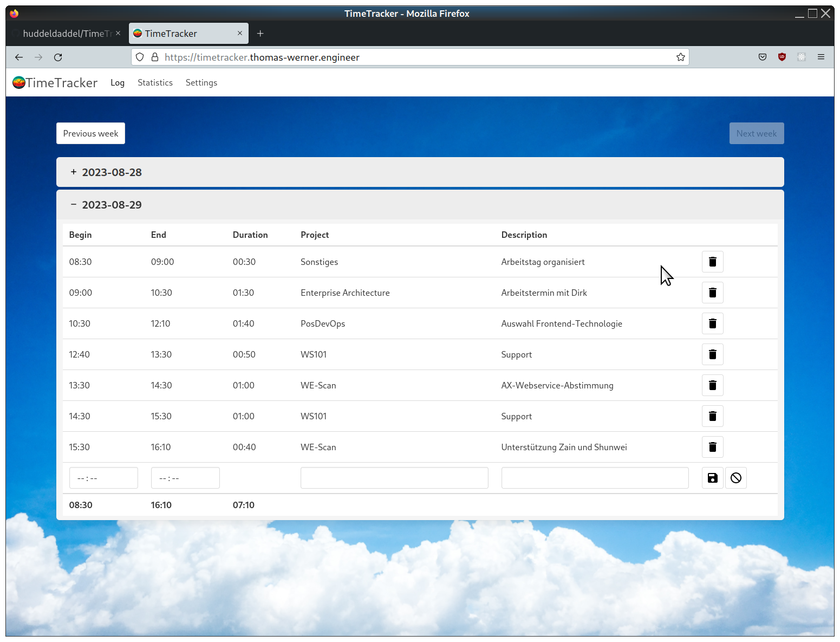Click the 00:50 duration value

tap(244, 354)
